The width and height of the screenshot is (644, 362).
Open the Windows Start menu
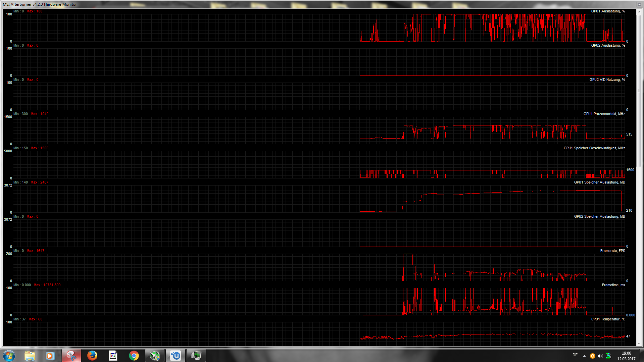point(9,356)
